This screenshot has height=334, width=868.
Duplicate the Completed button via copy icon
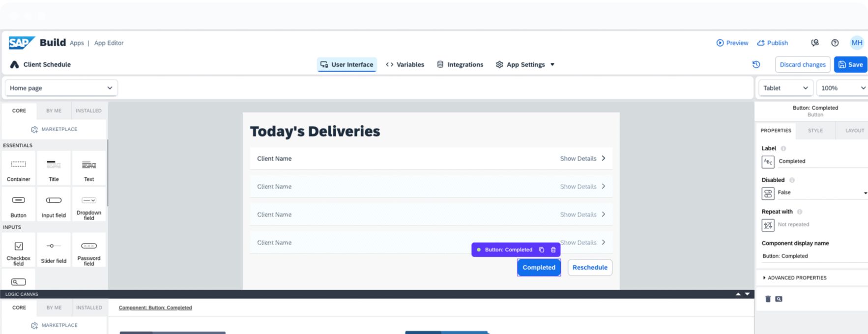pos(541,250)
